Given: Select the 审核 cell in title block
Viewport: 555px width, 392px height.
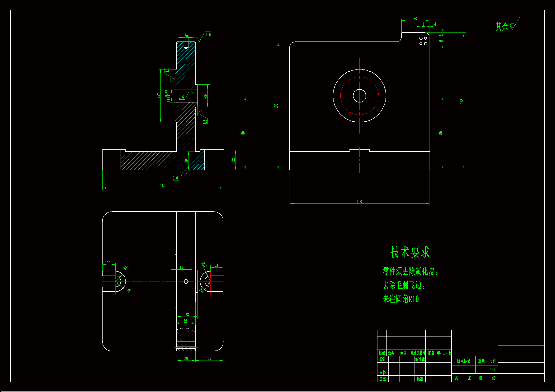Looking at the screenshot, I should point(382,372).
